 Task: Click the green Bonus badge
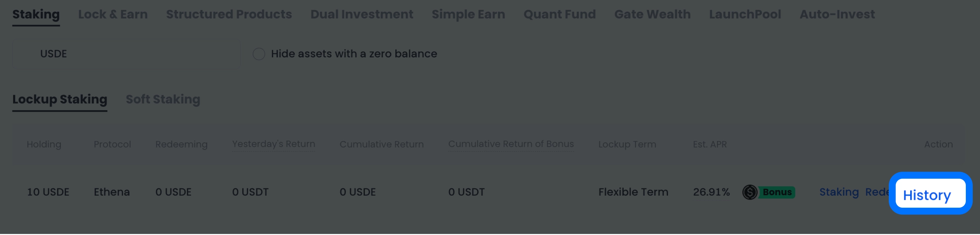coord(777,192)
